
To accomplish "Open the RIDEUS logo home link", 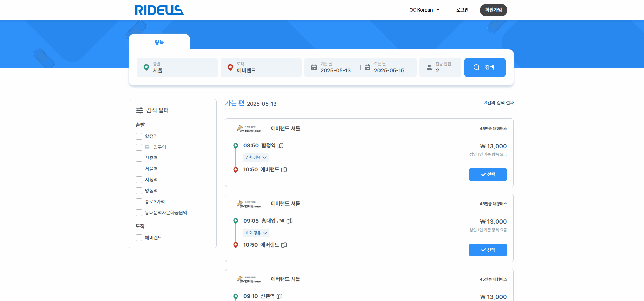I will 159,10.
